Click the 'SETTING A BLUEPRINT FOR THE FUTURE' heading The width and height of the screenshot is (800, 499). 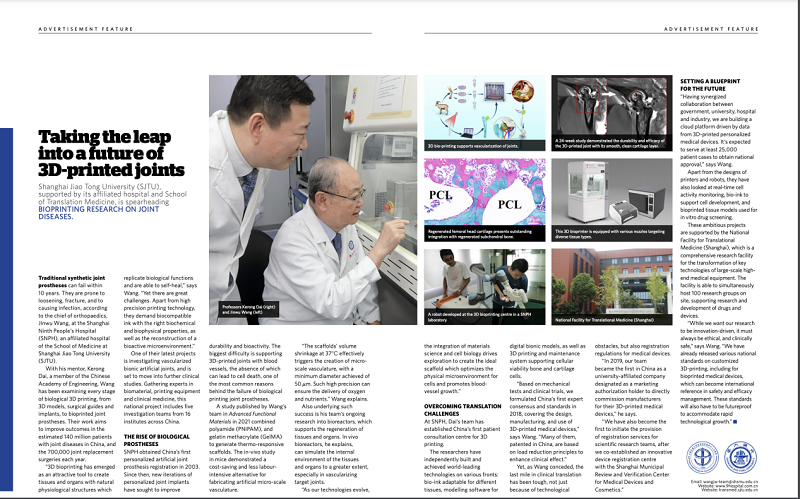click(x=710, y=85)
